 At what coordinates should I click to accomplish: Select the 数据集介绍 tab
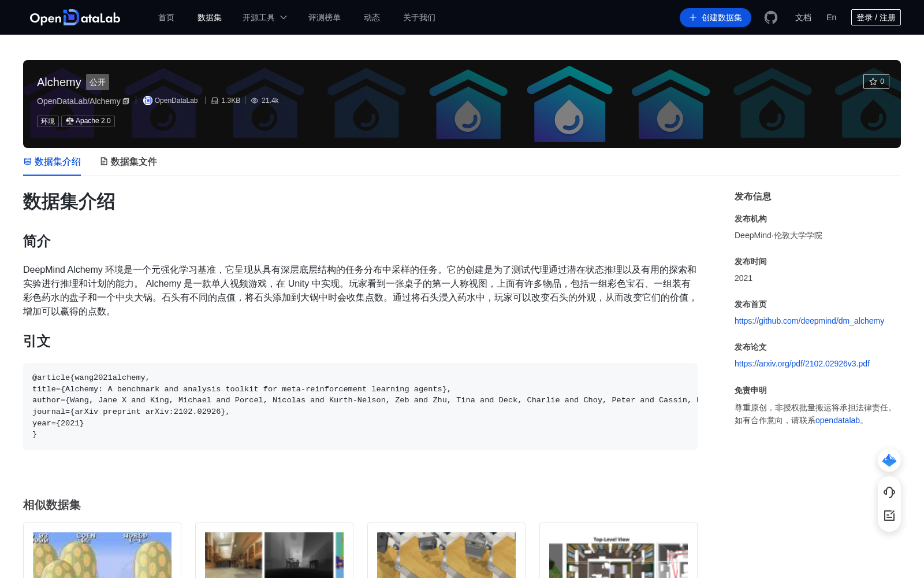(x=52, y=162)
